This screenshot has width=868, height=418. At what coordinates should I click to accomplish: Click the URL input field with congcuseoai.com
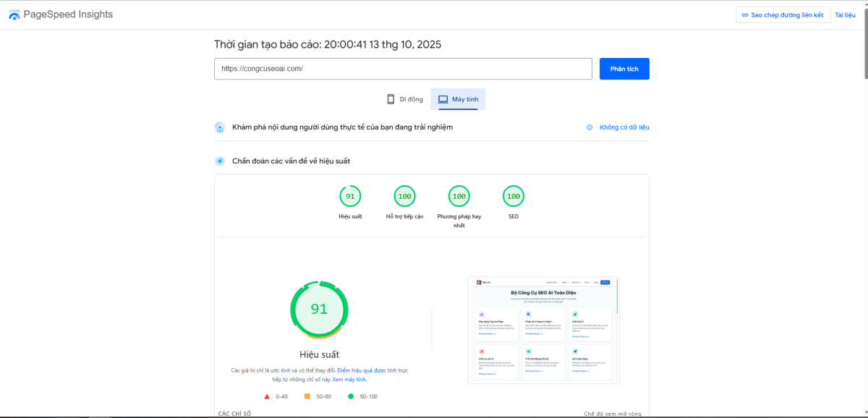point(403,69)
